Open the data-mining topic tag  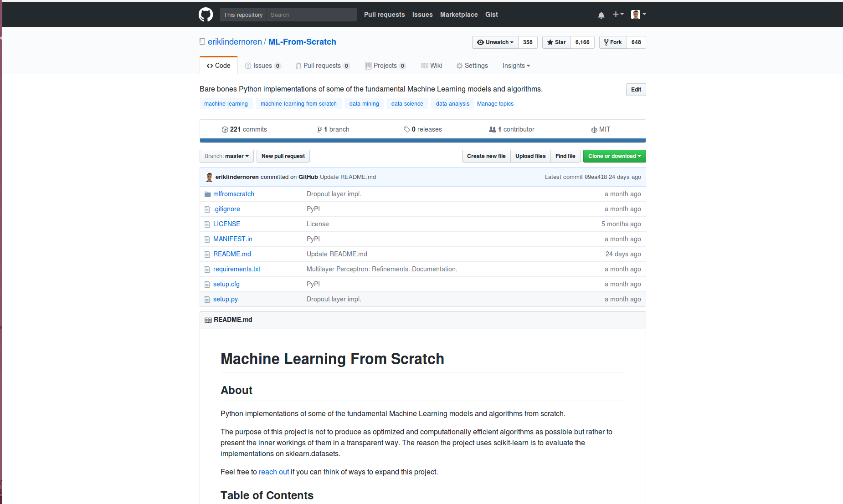(364, 104)
